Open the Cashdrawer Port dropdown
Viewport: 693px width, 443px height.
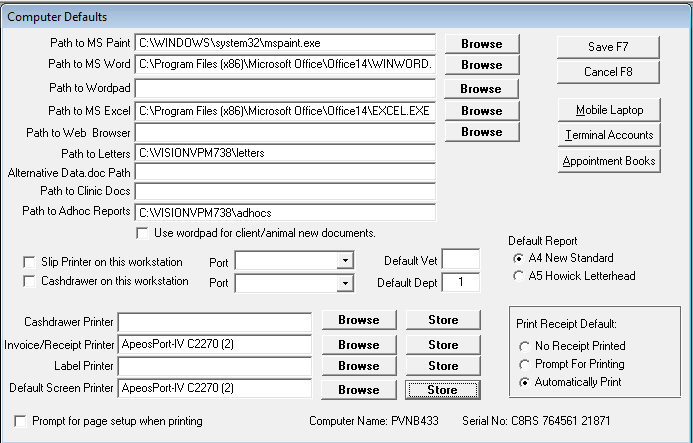coord(345,283)
